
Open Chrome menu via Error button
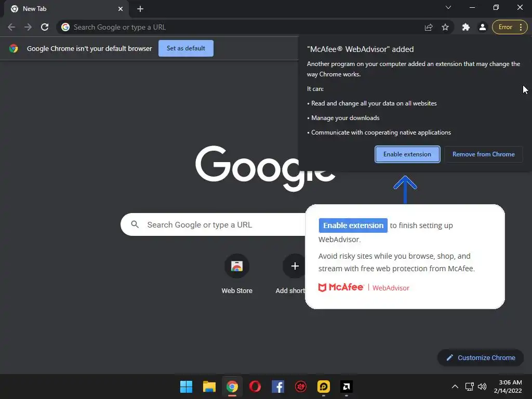tap(510, 27)
